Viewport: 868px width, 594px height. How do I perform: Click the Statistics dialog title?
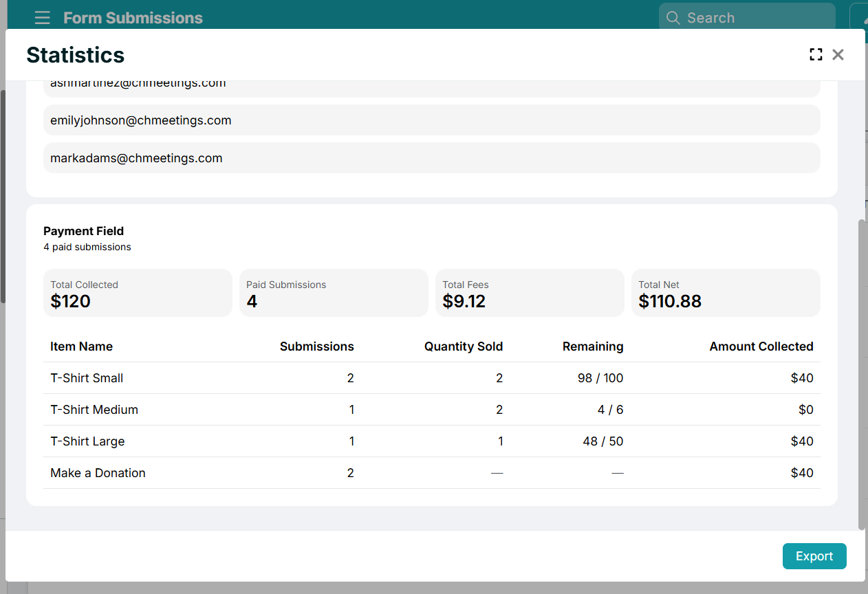coord(76,55)
